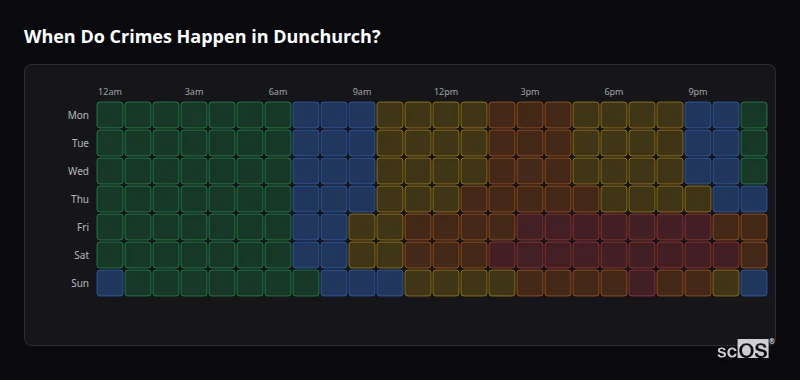Select the Sunday 7pm red cell
800x380 pixels.
coord(642,283)
